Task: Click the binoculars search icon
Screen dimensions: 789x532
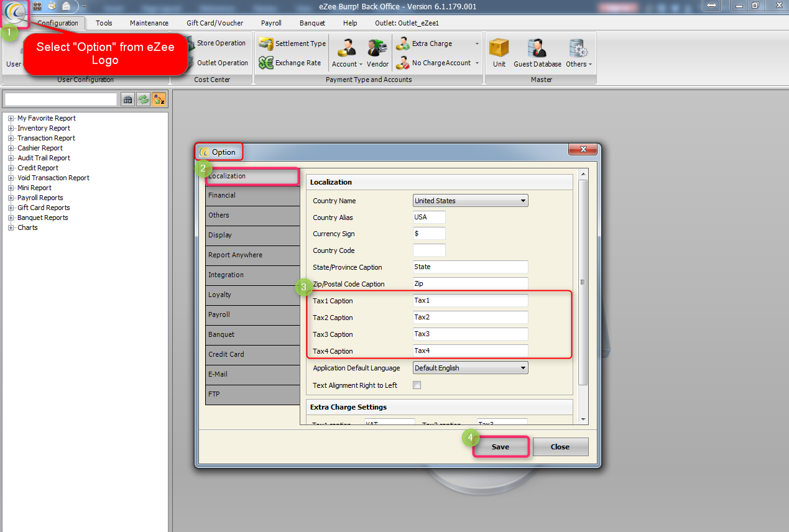Action: click(127, 99)
